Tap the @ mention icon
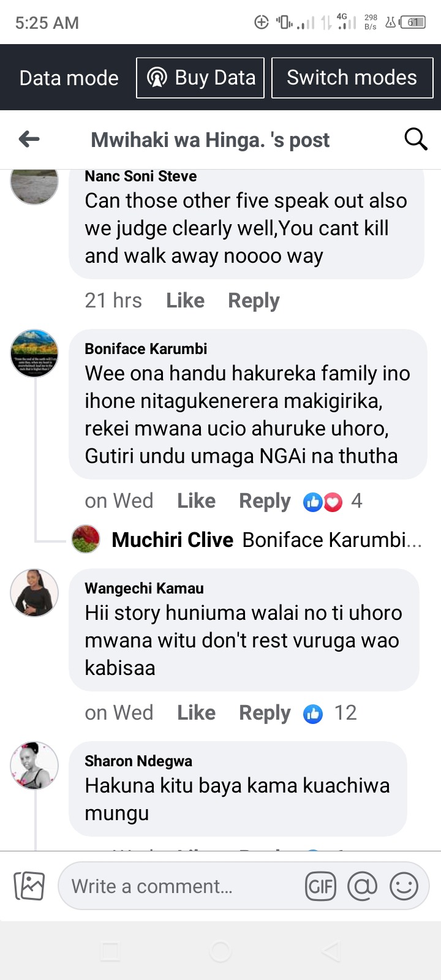The width and height of the screenshot is (441, 980). click(x=362, y=886)
